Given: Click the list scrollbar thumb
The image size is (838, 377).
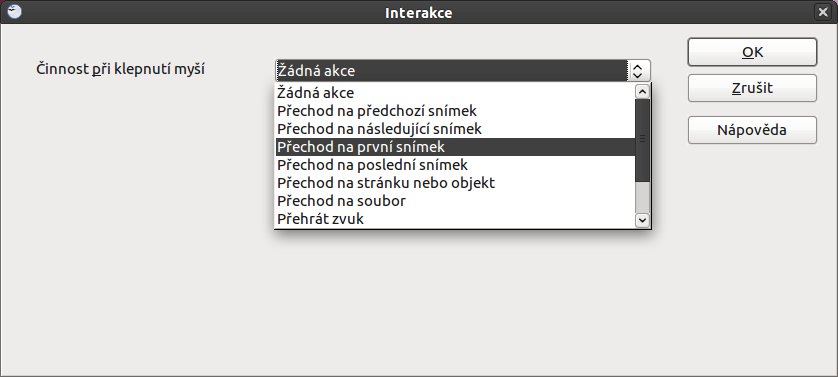Looking at the screenshot, I should point(642,140).
